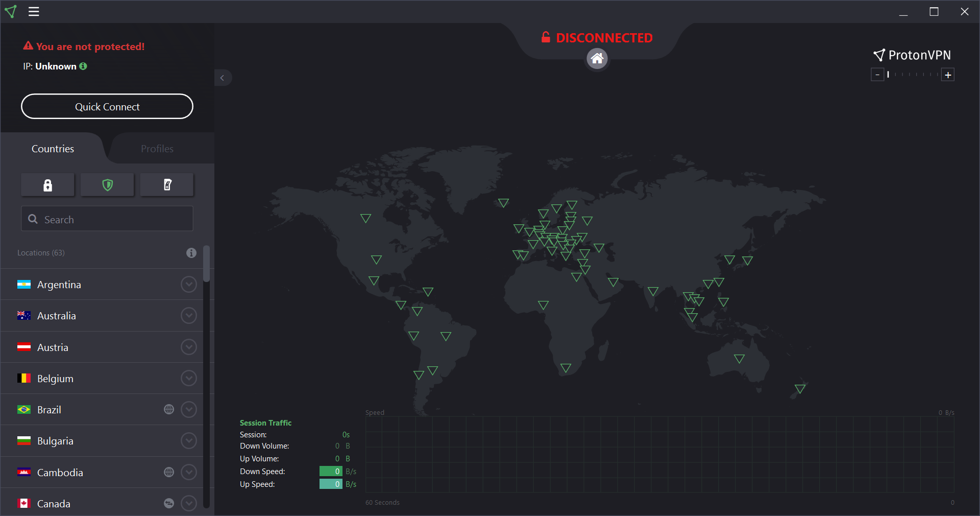Click the globe icon next to Brazil
980x516 pixels.
pos(168,409)
